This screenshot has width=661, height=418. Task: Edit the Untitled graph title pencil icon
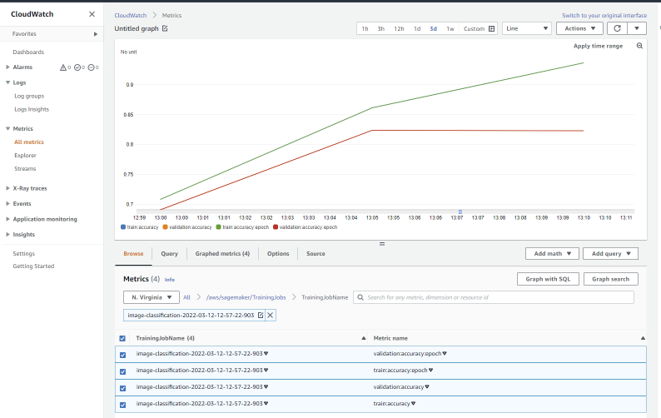click(x=165, y=28)
